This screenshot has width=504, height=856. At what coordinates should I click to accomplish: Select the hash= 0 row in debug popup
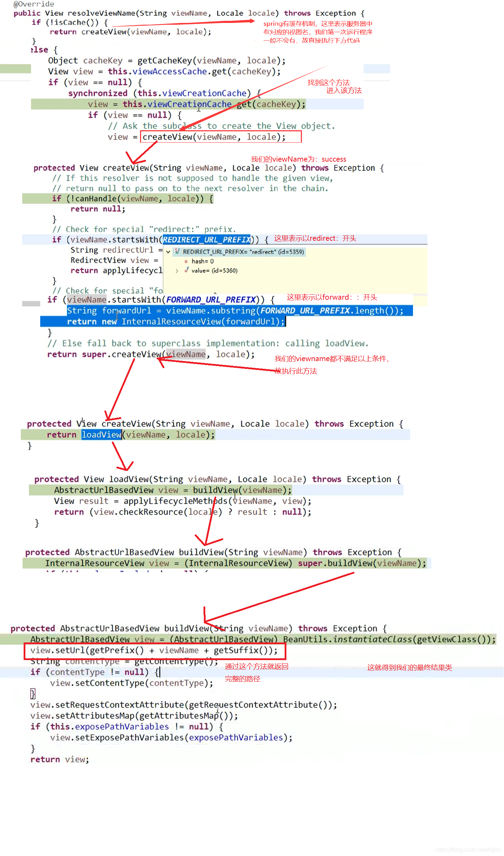[202, 261]
